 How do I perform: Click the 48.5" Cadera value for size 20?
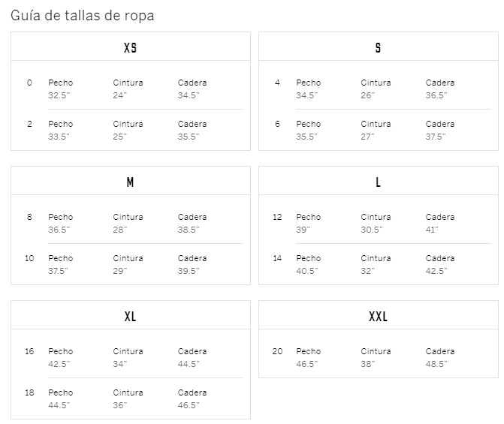(x=436, y=364)
